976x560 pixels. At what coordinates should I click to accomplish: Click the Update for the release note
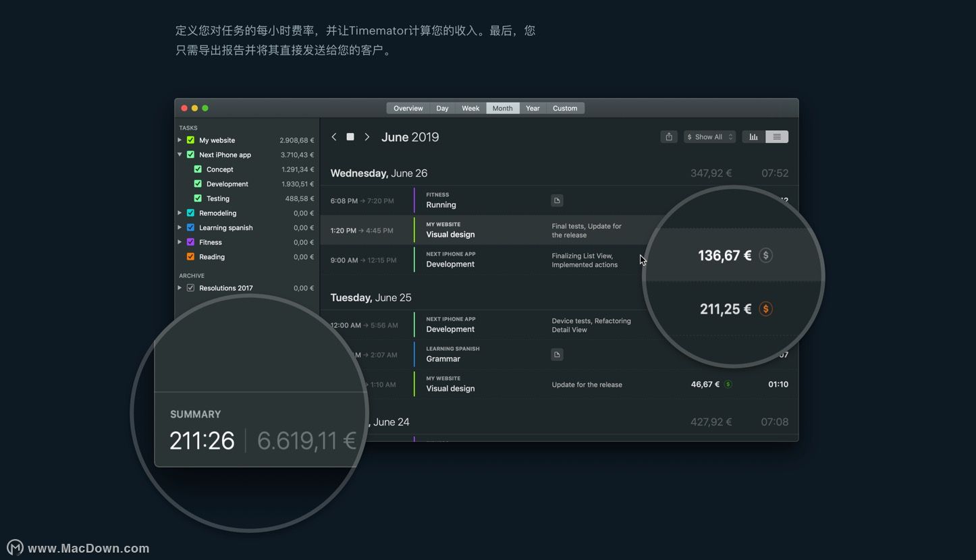pyautogui.click(x=587, y=385)
